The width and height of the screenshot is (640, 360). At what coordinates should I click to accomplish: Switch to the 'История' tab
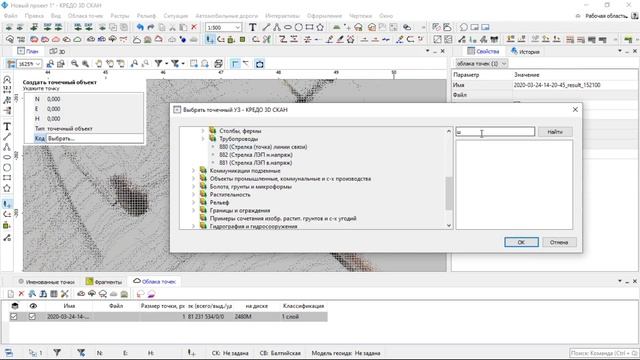coord(525,51)
